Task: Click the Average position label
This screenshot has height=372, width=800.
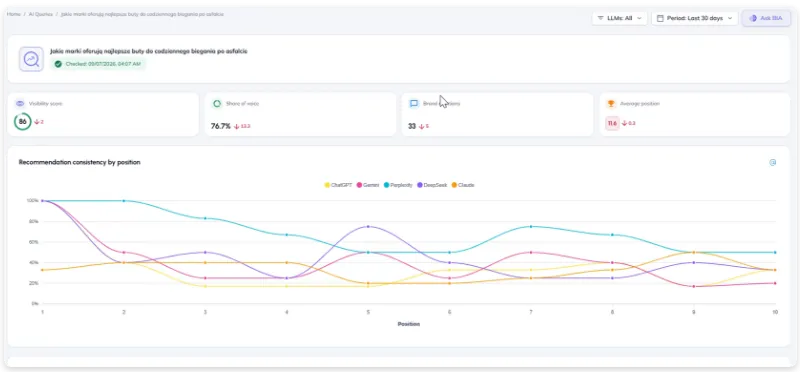Action: click(640, 104)
